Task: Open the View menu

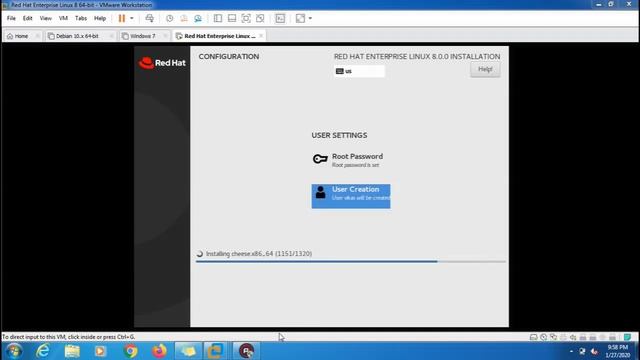Action: [x=45, y=18]
